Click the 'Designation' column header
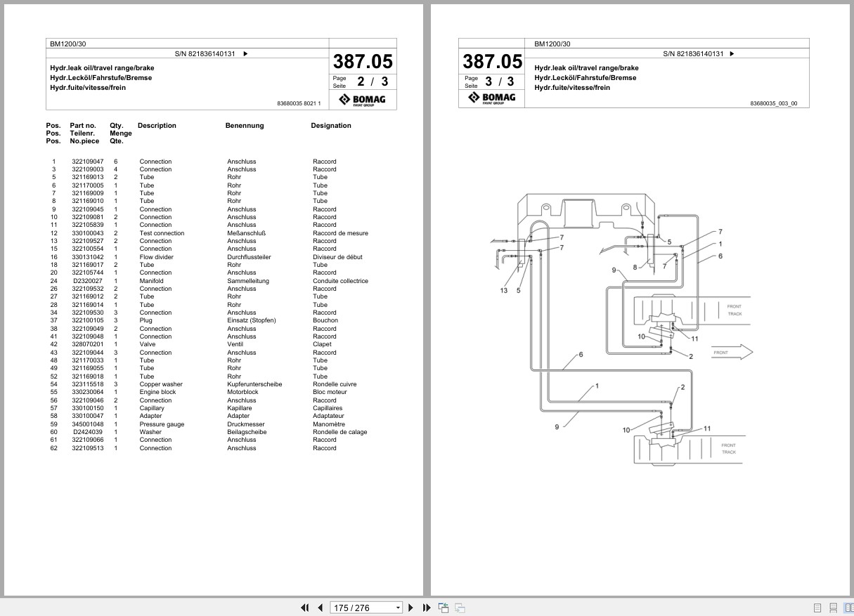This screenshot has height=616, width=854. (331, 126)
